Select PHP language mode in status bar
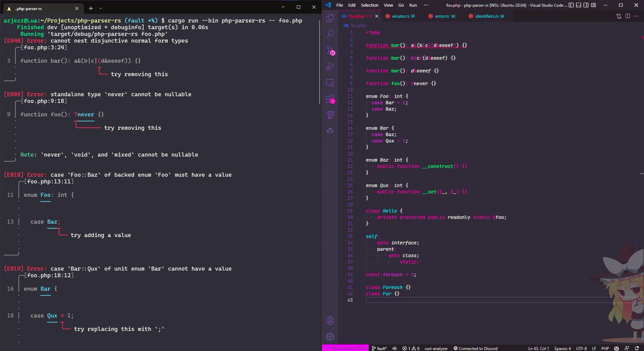 pyautogui.click(x=604, y=348)
